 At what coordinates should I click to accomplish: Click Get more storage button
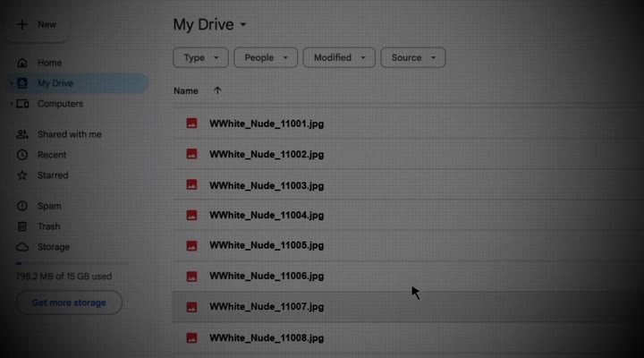pos(69,303)
